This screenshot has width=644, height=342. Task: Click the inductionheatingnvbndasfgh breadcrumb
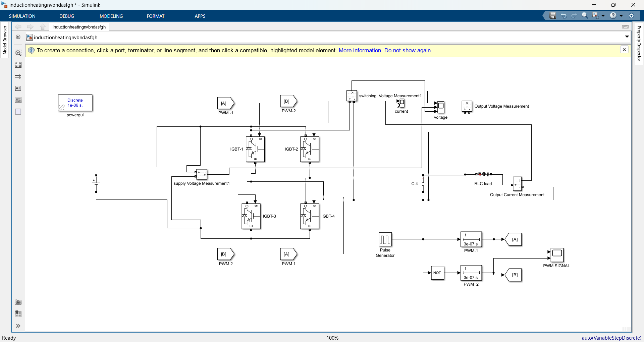click(65, 37)
